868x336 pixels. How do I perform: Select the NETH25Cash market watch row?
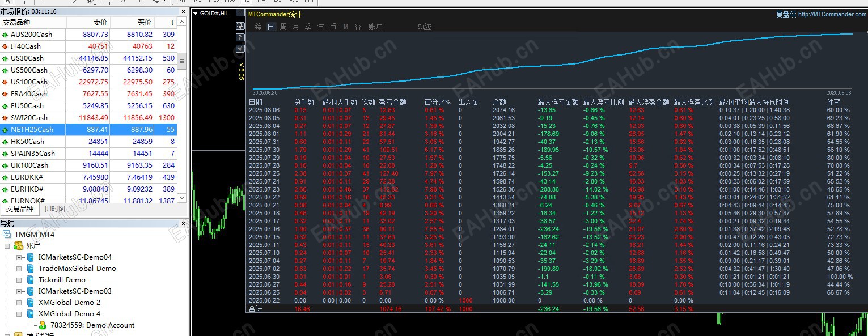pyautogui.click(x=89, y=130)
